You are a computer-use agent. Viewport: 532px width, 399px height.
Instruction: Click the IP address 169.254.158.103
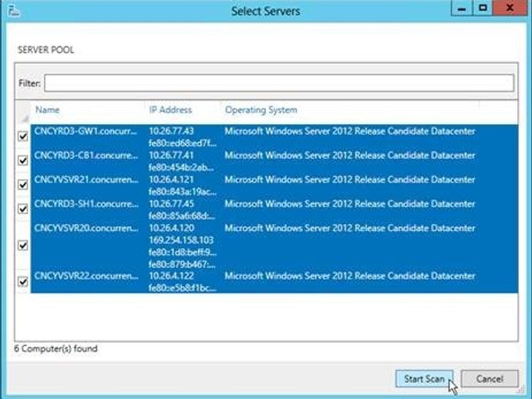click(x=181, y=240)
